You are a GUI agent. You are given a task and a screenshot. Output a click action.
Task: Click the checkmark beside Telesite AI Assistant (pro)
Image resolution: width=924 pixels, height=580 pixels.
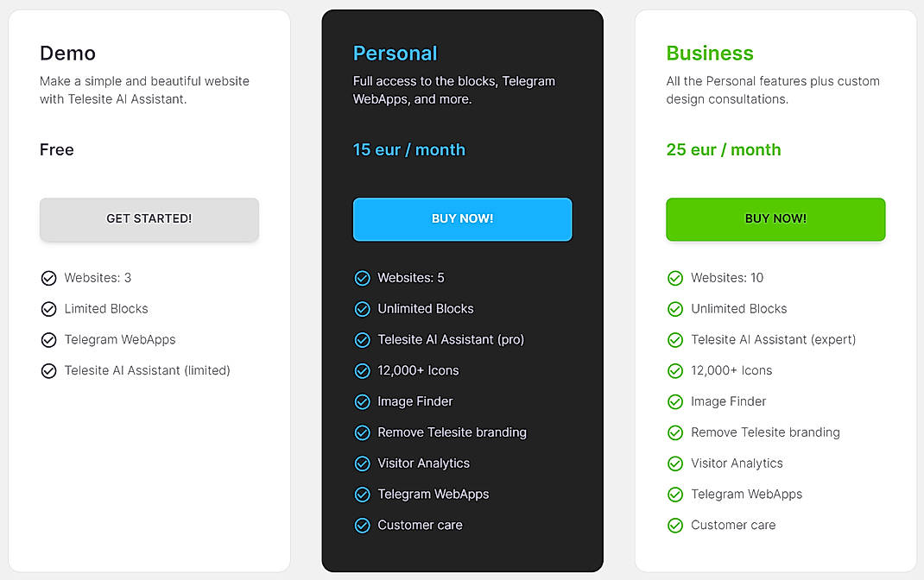(x=362, y=340)
